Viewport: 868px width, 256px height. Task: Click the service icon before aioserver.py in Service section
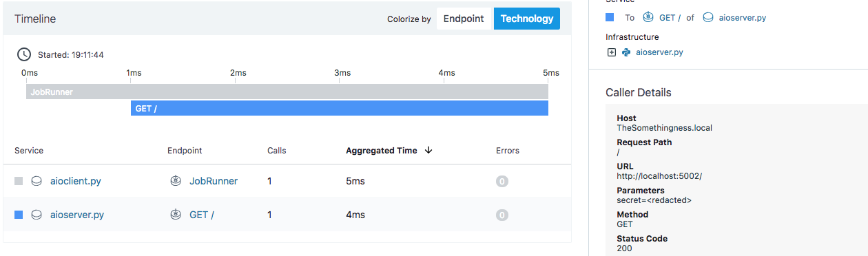pyautogui.click(x=707, y=18)
